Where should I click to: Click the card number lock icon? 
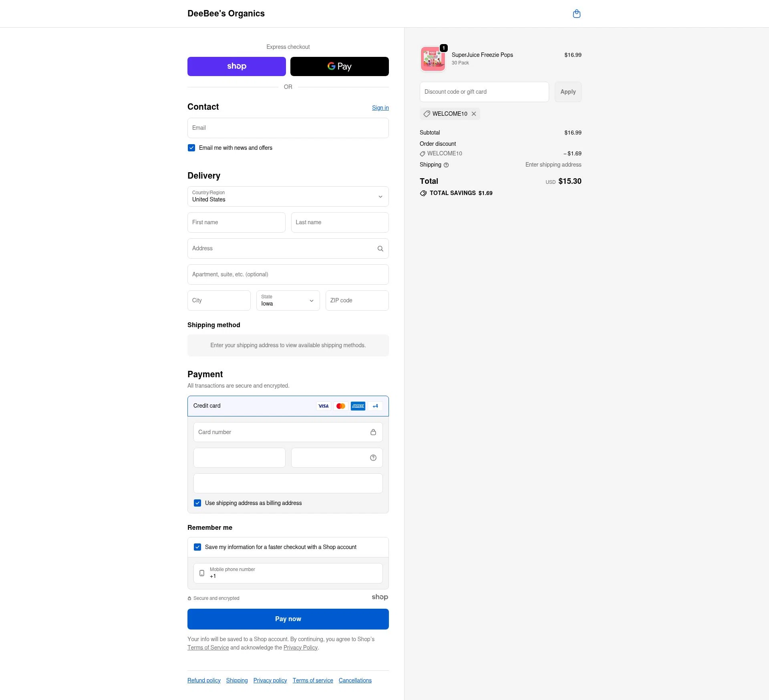[x=373, y=432]
